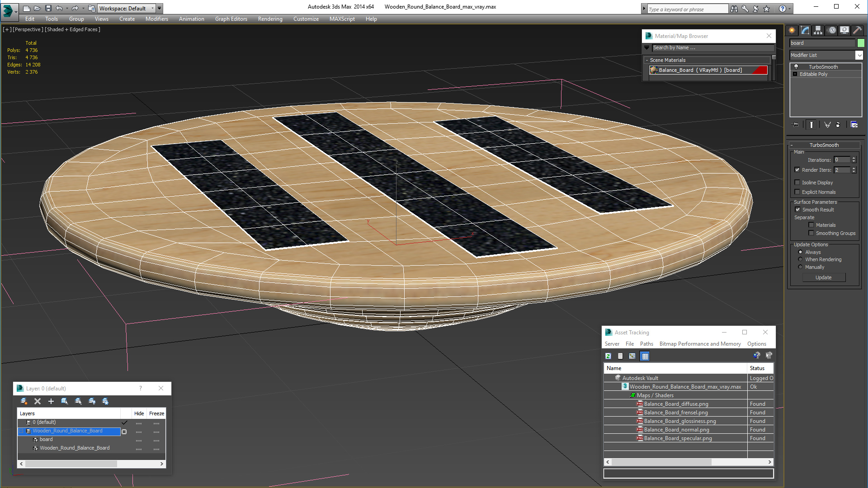Click Freeze/Unfreeze All Layers icon
This screenshot has width=868, height=488.
105,401
